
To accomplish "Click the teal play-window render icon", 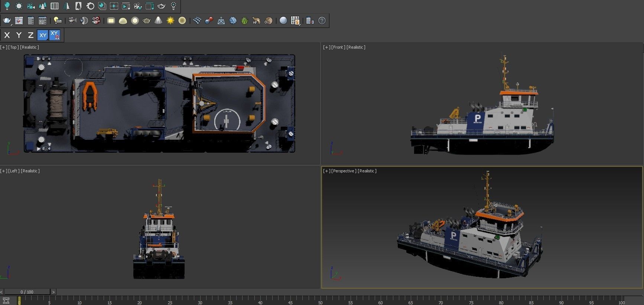I will coord(126,6).
